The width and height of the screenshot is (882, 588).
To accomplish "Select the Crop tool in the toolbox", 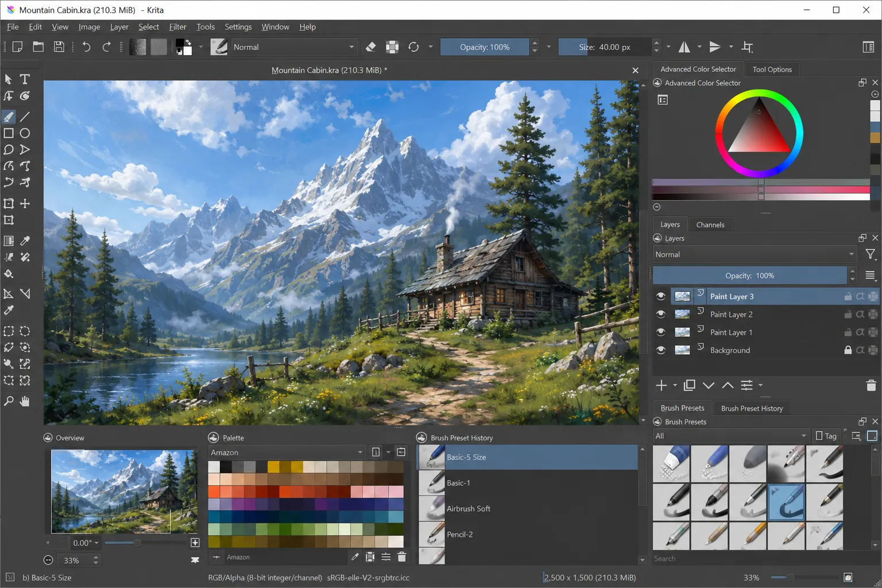I will click(9, 220).
